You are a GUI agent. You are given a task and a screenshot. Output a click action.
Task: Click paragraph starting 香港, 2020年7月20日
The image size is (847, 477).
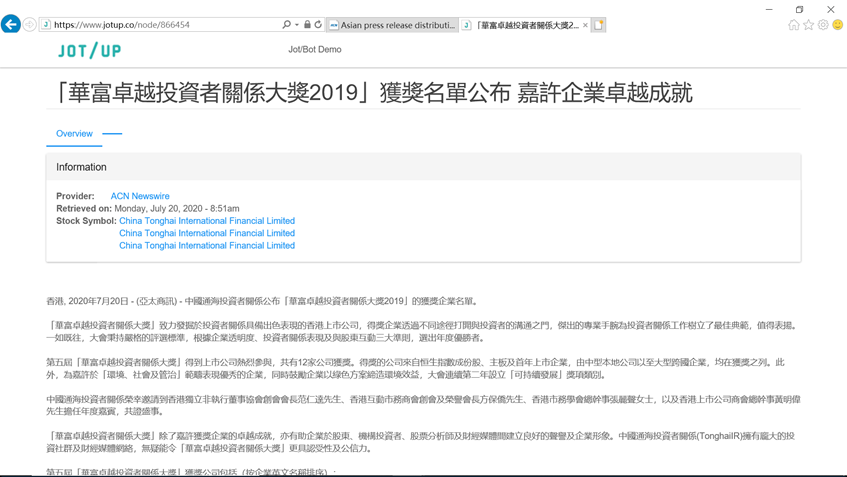pyautogui.click(x=263, y=301)
